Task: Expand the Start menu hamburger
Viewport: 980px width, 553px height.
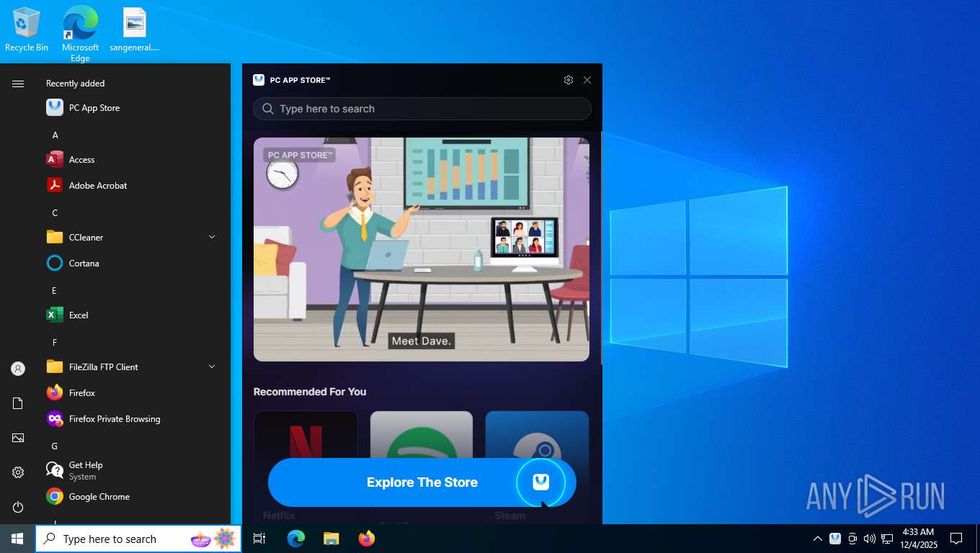Action: (x=18, y=84)
